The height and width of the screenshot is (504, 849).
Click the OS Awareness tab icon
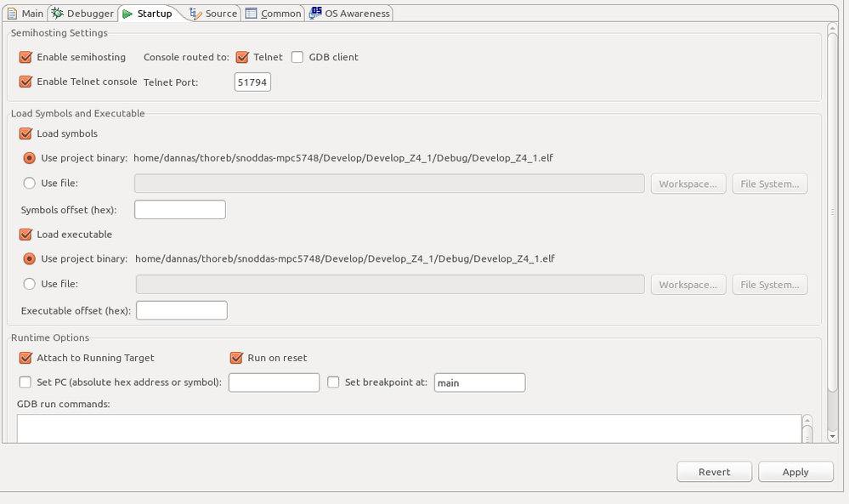[315, 13]
